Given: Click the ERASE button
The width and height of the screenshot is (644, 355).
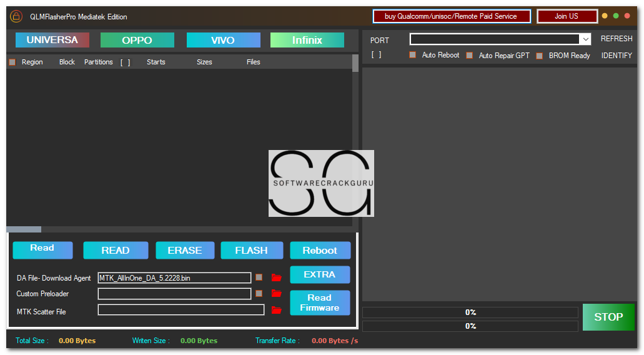Looking at the screenshot, I should (185, 250).
